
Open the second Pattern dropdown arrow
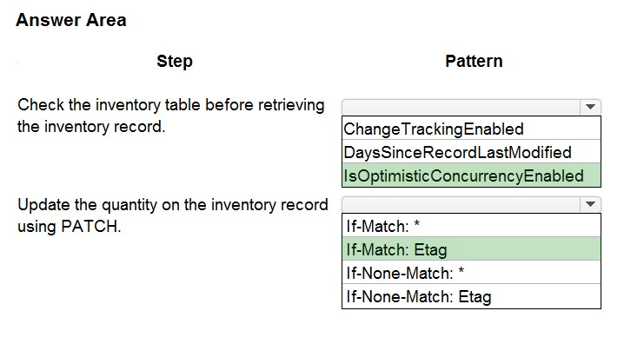[x=591, y=204]
